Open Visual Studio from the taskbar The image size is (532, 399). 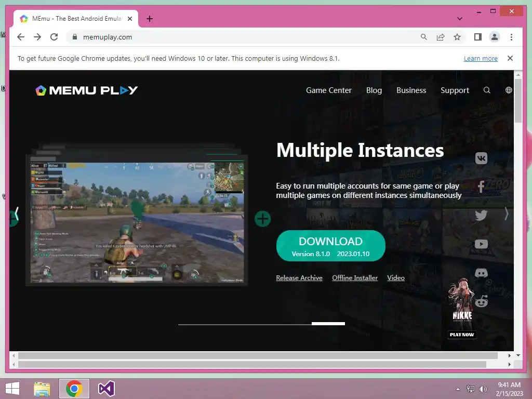coord(106,389)
